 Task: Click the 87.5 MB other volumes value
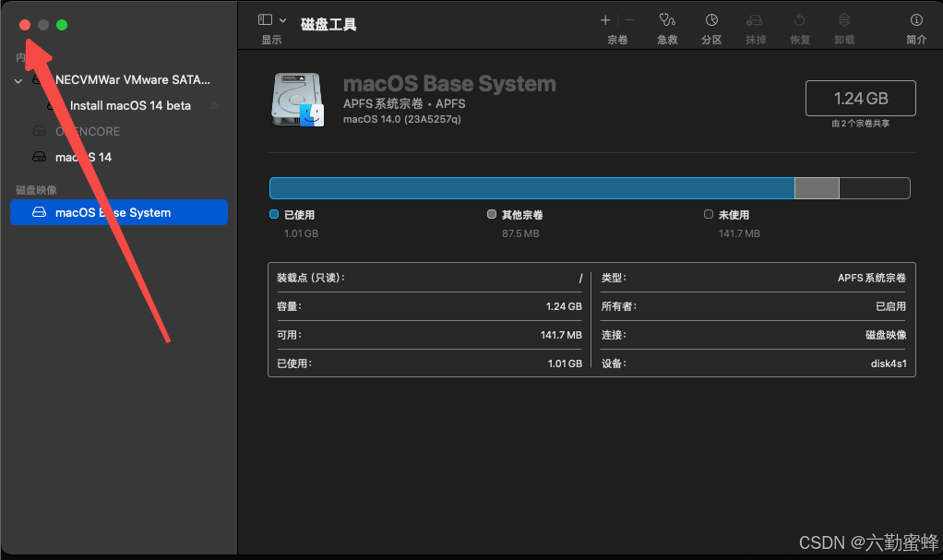tap(520, 233)
